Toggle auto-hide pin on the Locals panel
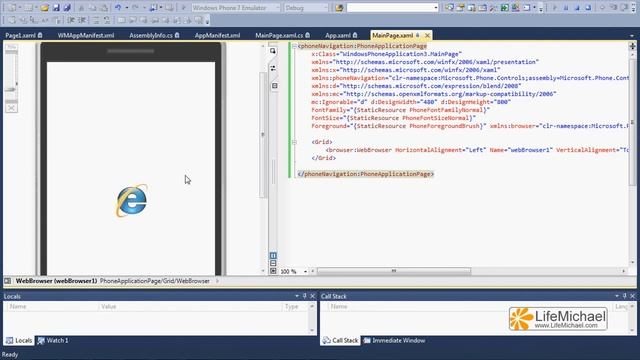The width and height of the screenshot is (640, 360). (304, 296)
